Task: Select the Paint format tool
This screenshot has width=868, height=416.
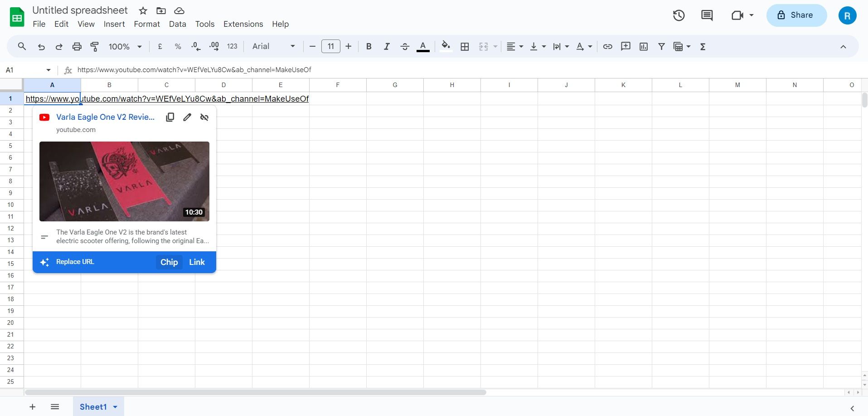Action: (x=94, y=46)
